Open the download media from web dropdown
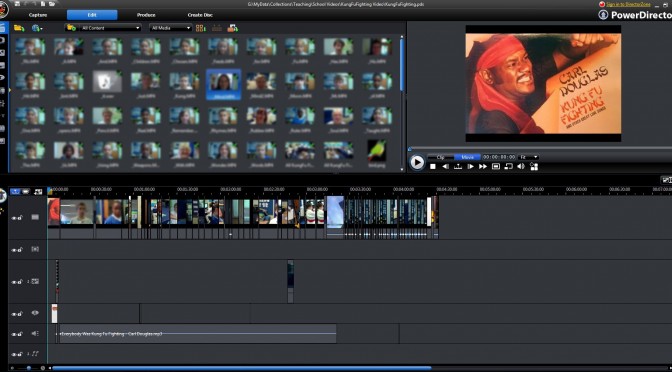Image resolution: width=672 pixels, height=372 pixels. pyautogui.click(x=37, y=28)
